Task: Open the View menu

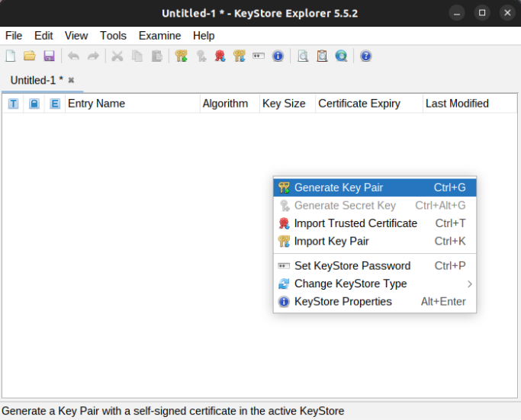Action: 76,36
